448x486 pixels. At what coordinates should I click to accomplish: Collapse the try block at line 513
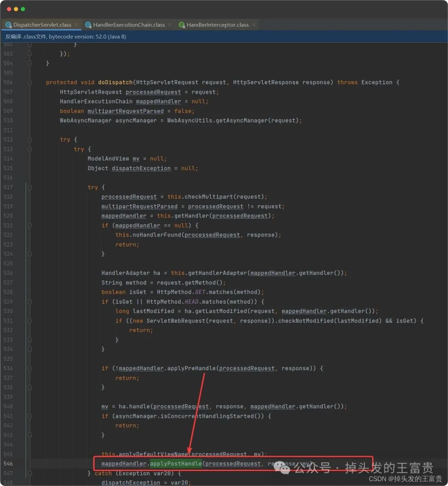pyautogui.click(x=30, y=149)
